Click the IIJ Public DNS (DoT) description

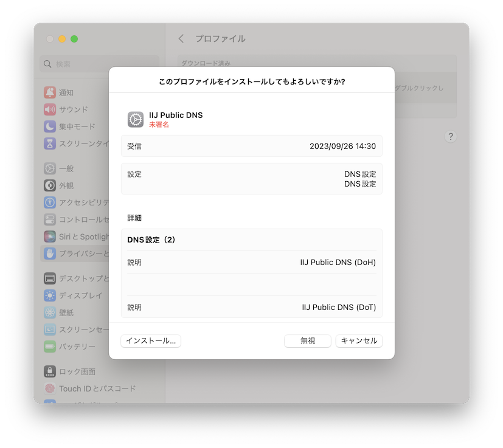tap(339, 307)
